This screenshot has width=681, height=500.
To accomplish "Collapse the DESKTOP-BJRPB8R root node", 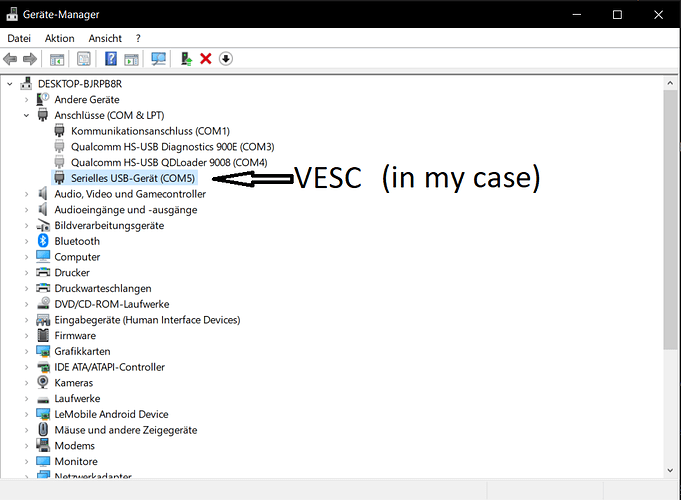I will [x=10, y=84].
